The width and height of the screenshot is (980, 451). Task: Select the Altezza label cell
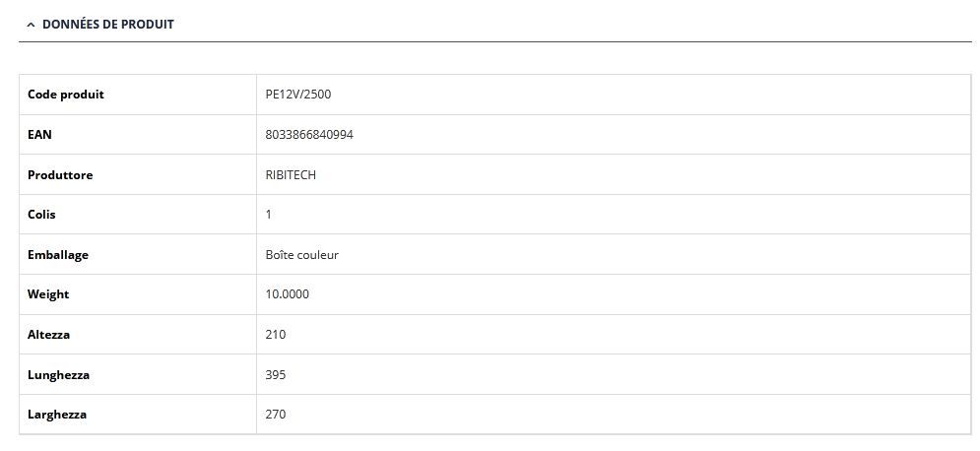(x=49, y=335)
